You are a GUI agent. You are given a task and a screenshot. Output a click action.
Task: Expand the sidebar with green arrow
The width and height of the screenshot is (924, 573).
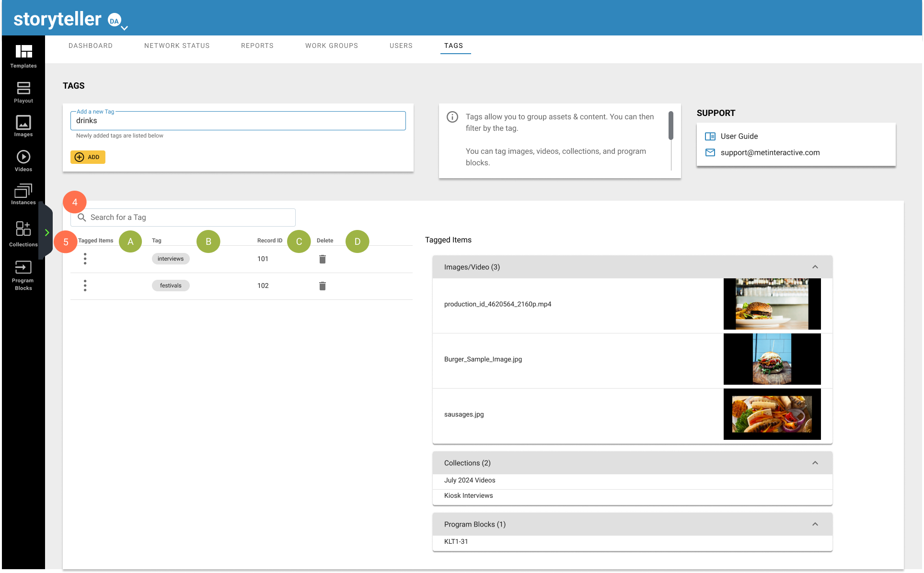pyautogui.click(x=47, y=233)
